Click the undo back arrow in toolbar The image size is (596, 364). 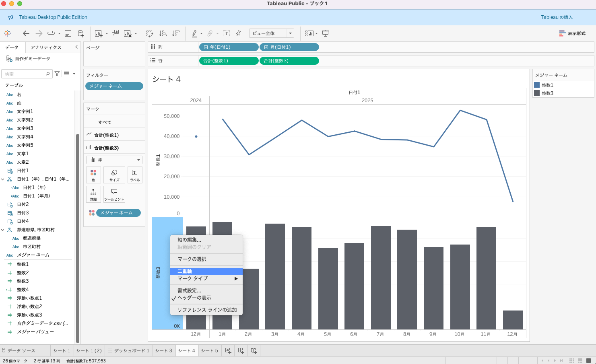pyautogui.click(x=26, y=33)
